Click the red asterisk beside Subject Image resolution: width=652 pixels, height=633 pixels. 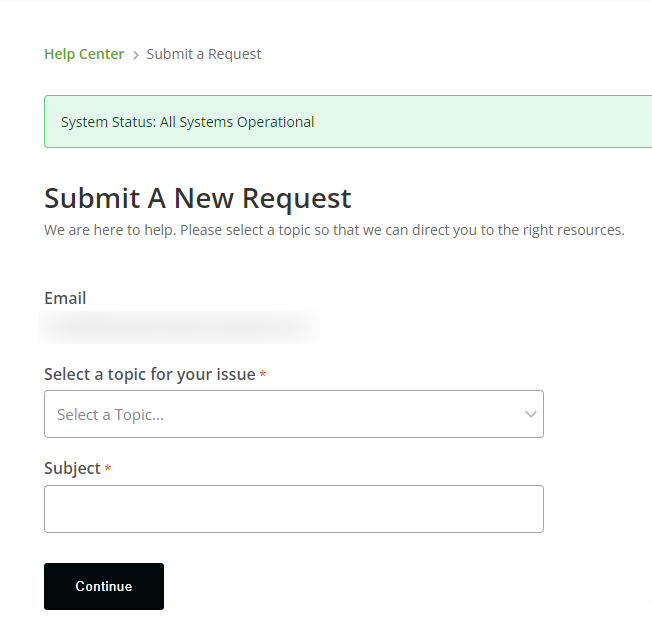pyautogui.click(x=108, y=469)
